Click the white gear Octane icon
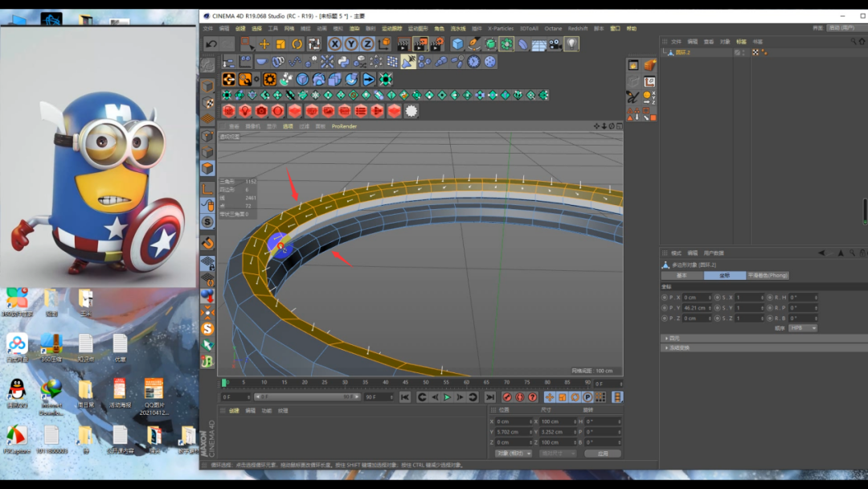Image resolution: width=868 pixels, height=489 pixels. click(x=411, y=111)
